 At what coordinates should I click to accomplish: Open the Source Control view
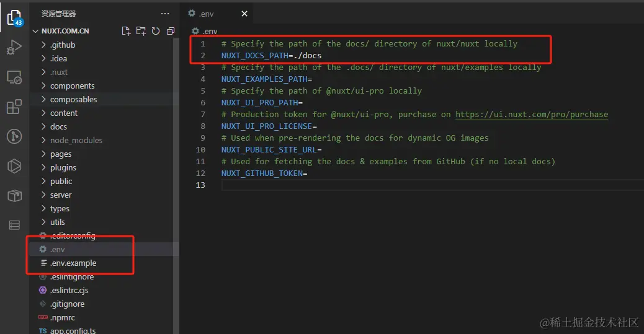pos(14,136)
